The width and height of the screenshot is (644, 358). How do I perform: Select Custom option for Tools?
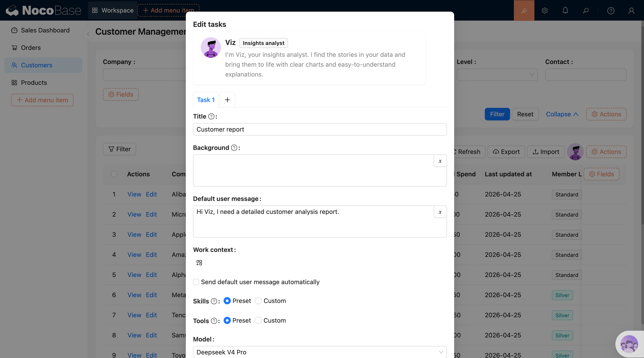tap(258, 320)
